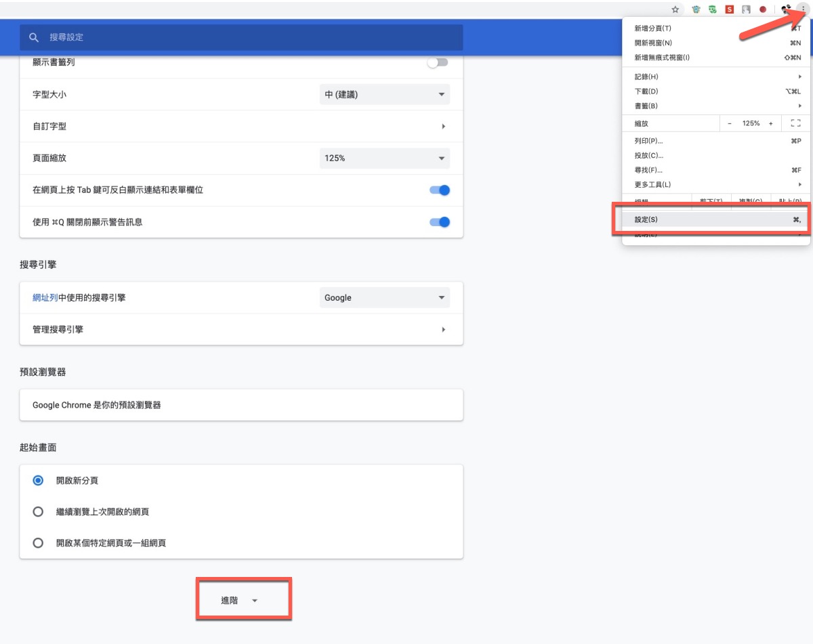Focus the 搜尋設定 search field
Screen dimensions: 813x644
click(241, 37)
